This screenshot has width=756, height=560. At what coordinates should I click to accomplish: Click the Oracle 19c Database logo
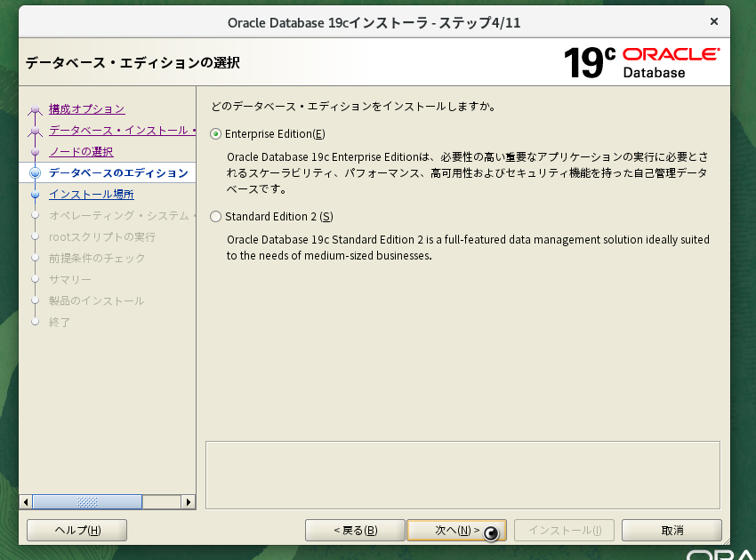point(642,62)
